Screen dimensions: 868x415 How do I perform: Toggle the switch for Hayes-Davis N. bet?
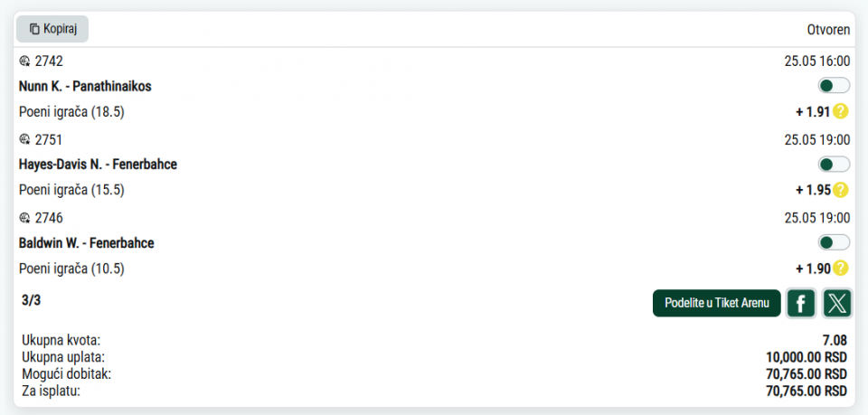(834, 165)
